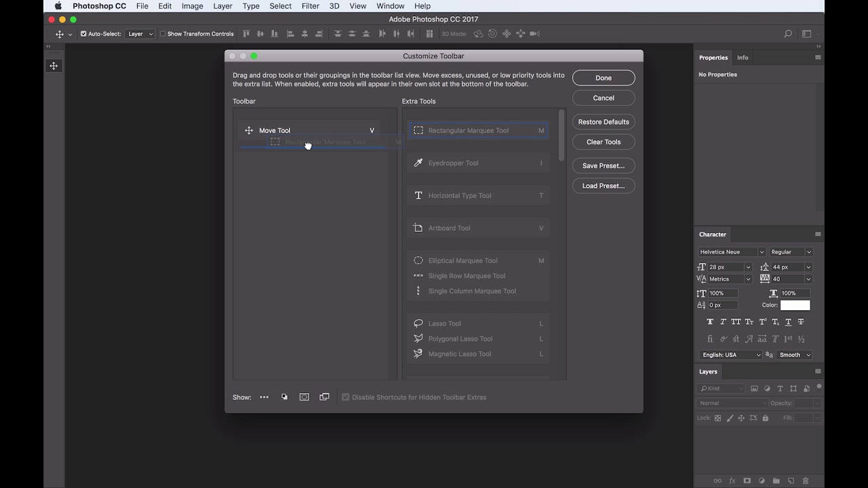The image size is (868, 488).
Task: Click the delete layer trash icon
Action: (x=806, y=481)
